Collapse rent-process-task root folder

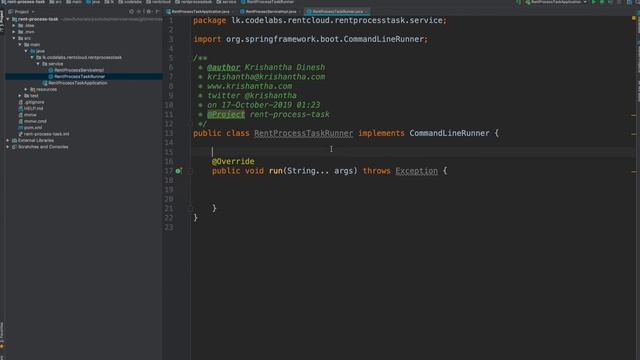pos(8,19)
